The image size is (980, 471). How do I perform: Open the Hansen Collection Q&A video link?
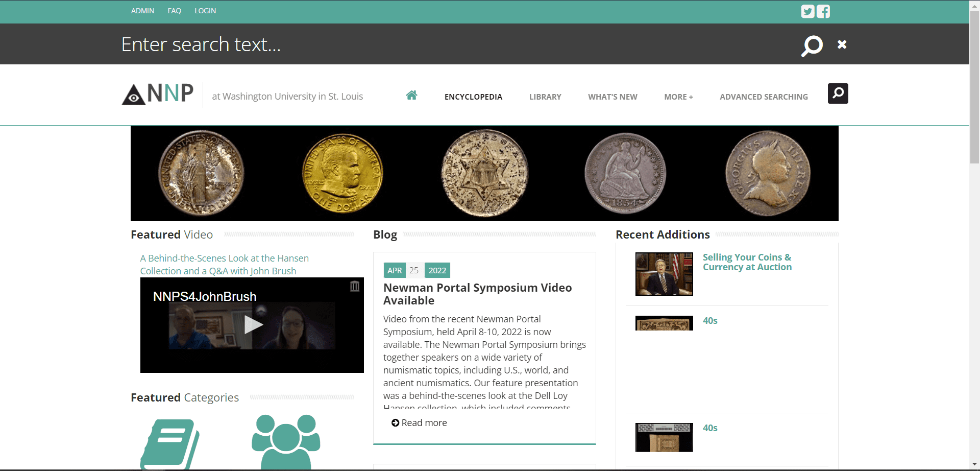pos(225,264)
